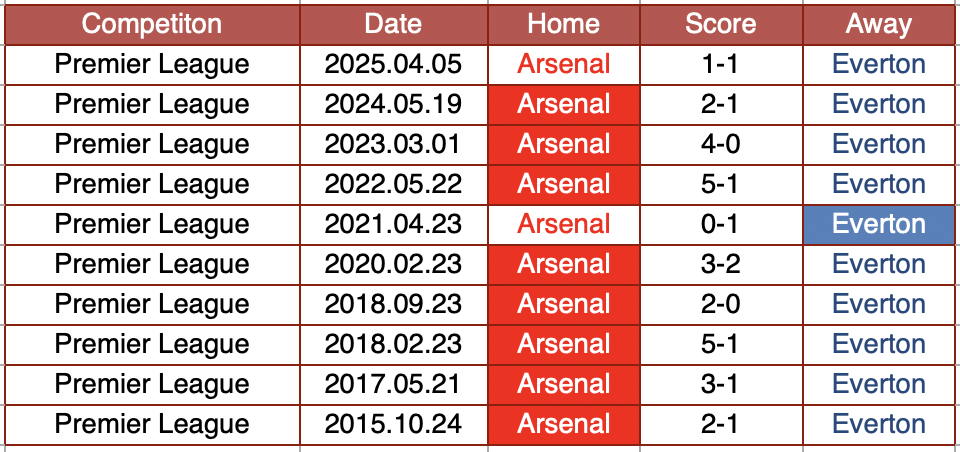Click the Home column header
960x452 pixels.
point(563,24)
